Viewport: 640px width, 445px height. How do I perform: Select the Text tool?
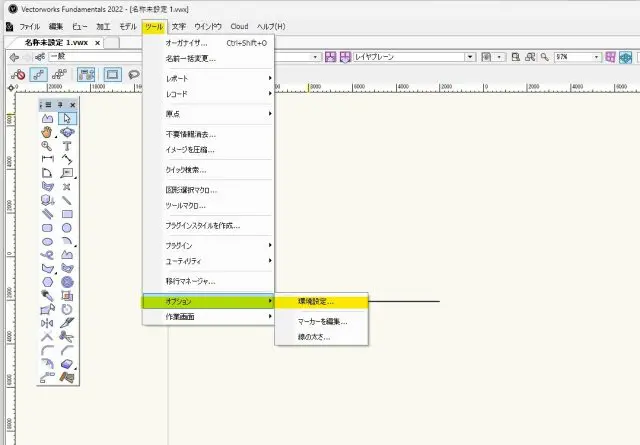pos(67,146)
